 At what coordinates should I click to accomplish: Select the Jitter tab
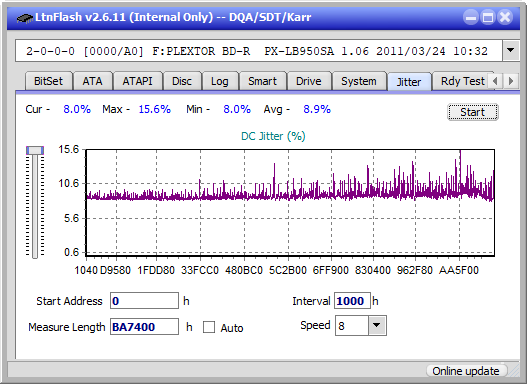pos(409,82)
